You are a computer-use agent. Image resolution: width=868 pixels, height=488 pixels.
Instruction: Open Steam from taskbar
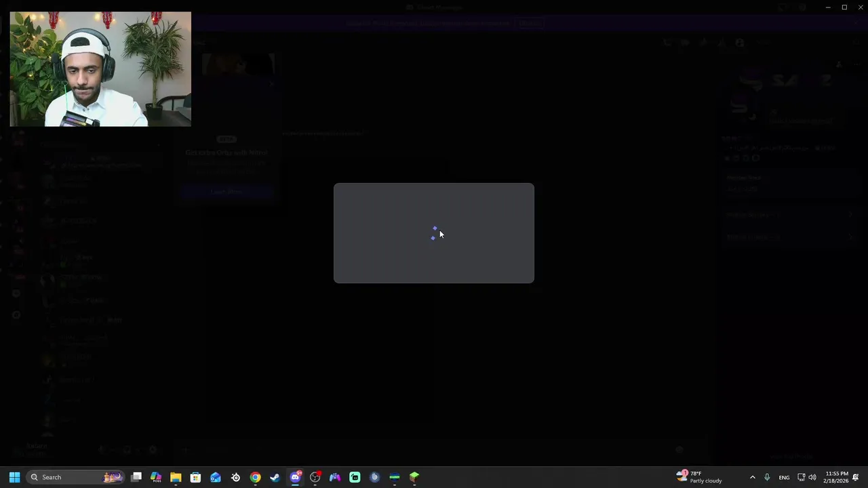275,477
